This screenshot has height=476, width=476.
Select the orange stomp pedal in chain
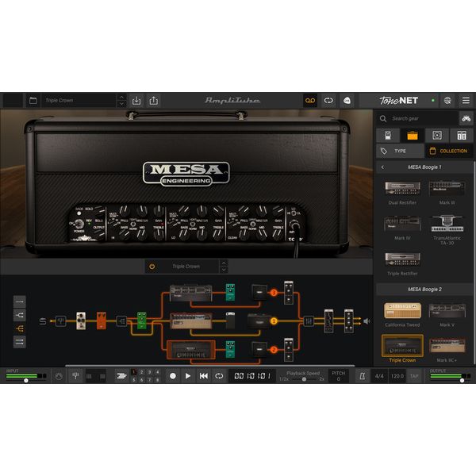(102, 321)
